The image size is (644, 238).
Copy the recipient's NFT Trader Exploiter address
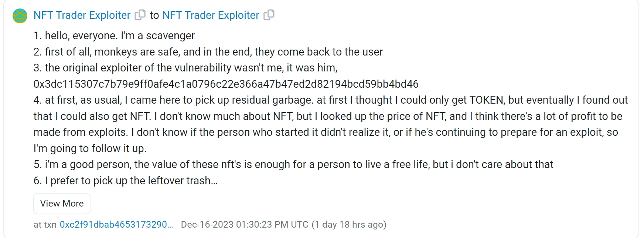pos(269,15)
